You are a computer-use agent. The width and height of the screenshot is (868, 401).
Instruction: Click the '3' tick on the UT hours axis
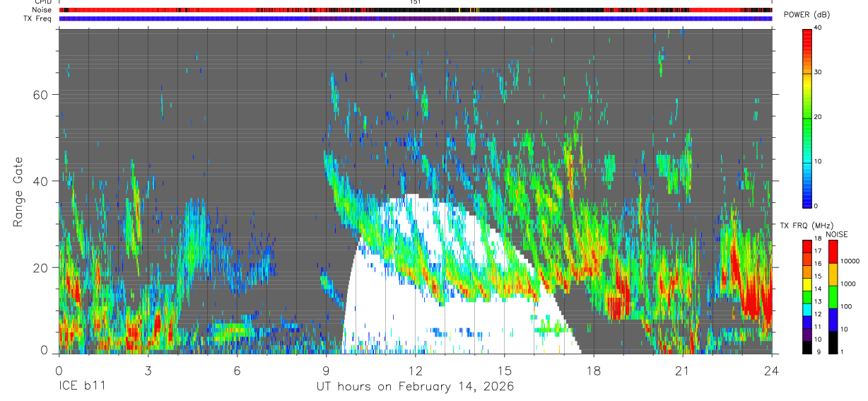coord(148,371)
